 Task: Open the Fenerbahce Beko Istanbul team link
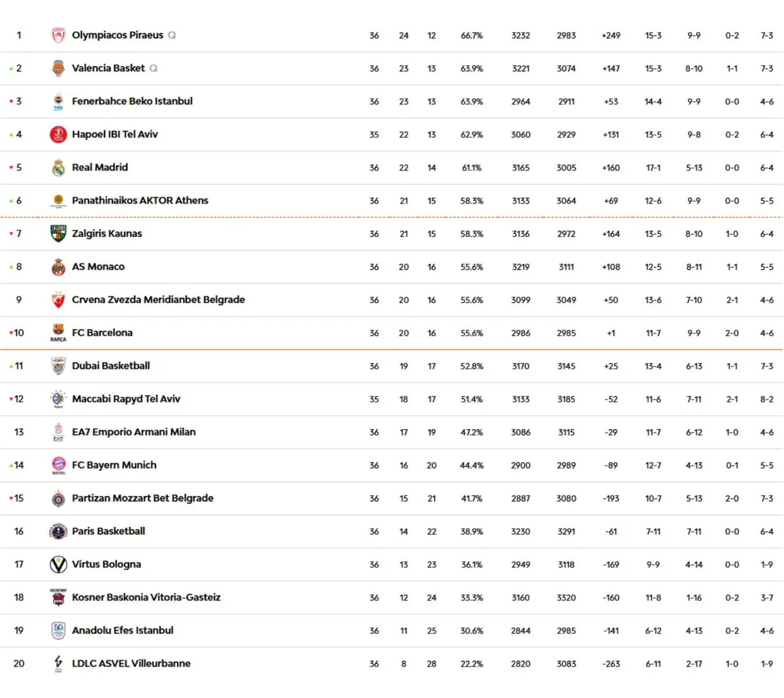132,101
